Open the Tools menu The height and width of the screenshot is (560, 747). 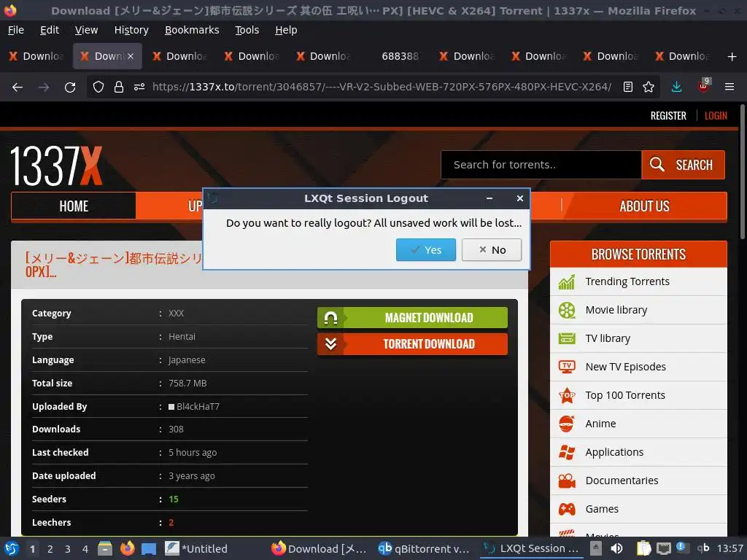tap(247, 30)
